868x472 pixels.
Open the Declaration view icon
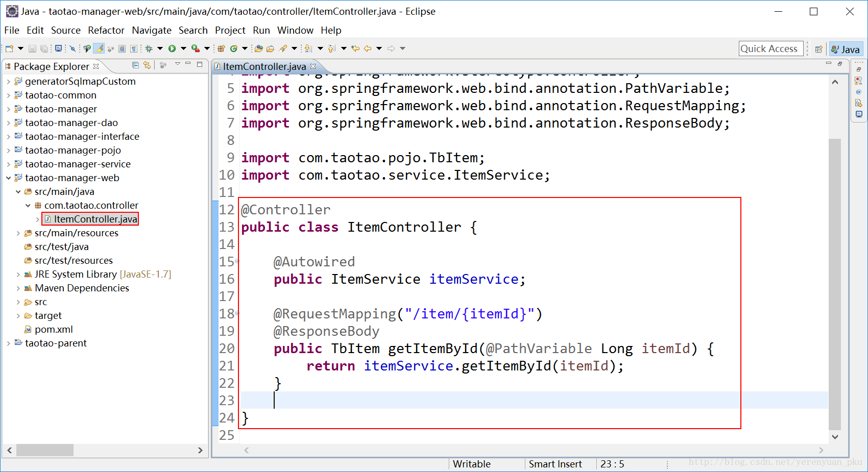coord(859,103)
